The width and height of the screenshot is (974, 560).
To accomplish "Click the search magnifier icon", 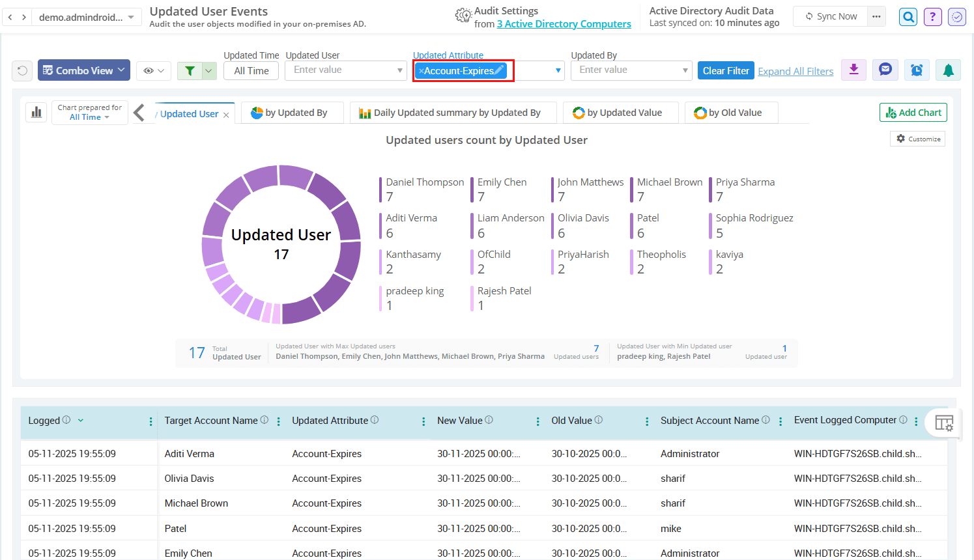I will click(908, 16).
